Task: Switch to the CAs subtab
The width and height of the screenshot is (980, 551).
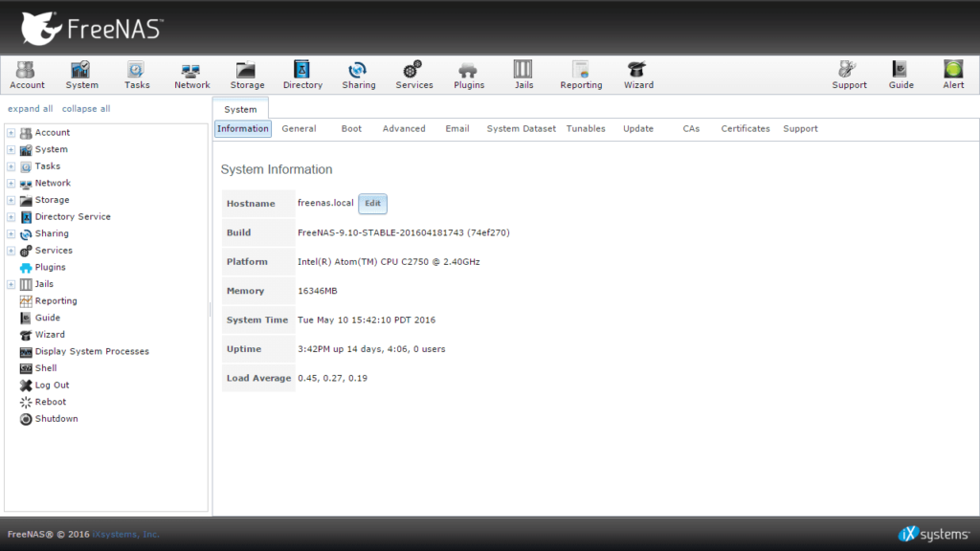Action: tap(691, 129)
